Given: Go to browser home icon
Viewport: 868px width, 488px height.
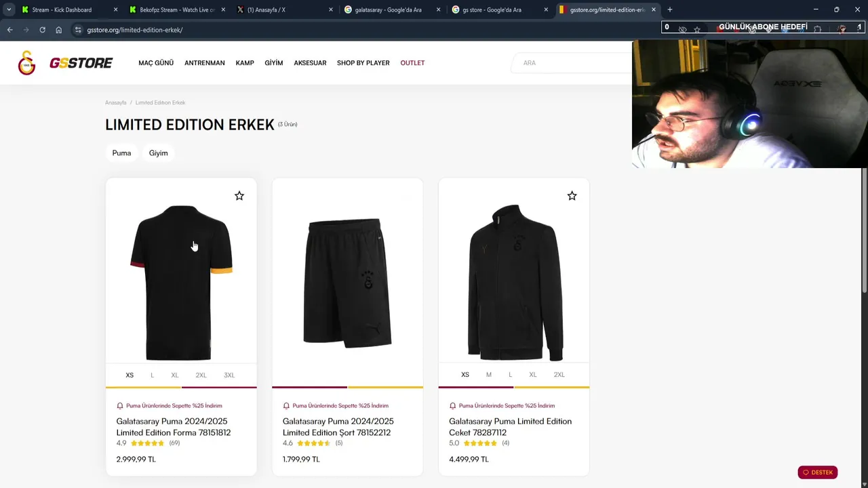Looking at the screenshot, I should (58, 30).
